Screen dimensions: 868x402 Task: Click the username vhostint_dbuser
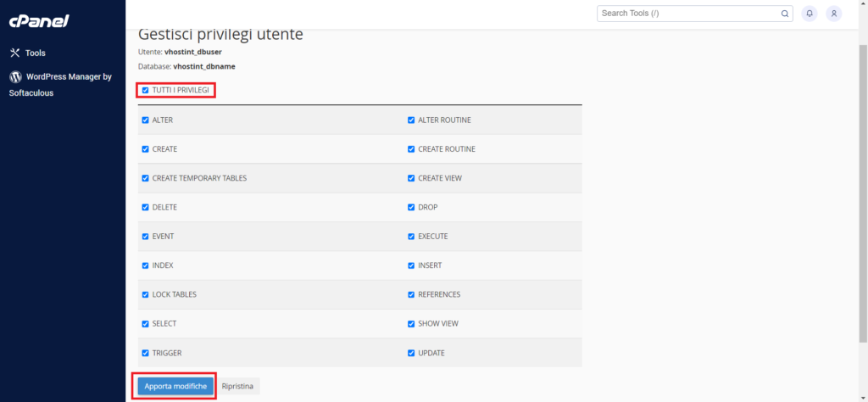click(x=193, y=52)
